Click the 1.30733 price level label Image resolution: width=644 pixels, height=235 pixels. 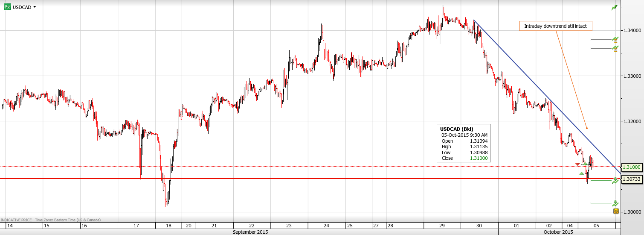click(632, 179)
